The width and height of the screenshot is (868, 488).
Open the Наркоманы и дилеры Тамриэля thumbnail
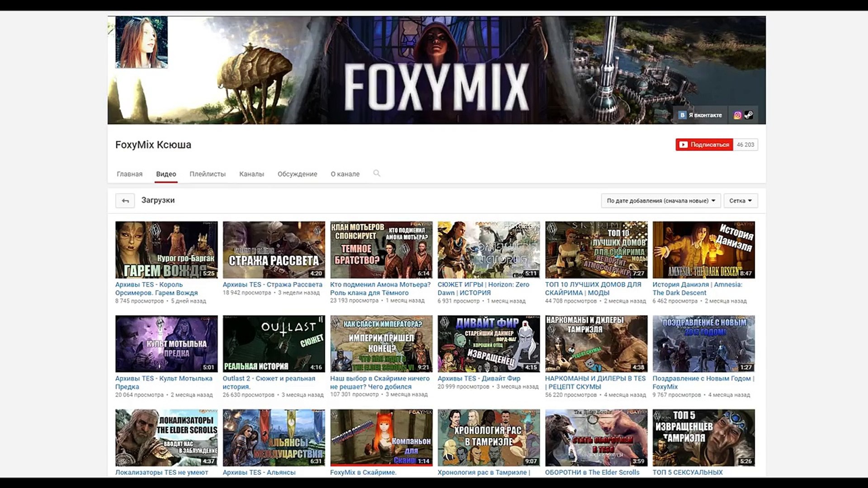tap(596, 344)
